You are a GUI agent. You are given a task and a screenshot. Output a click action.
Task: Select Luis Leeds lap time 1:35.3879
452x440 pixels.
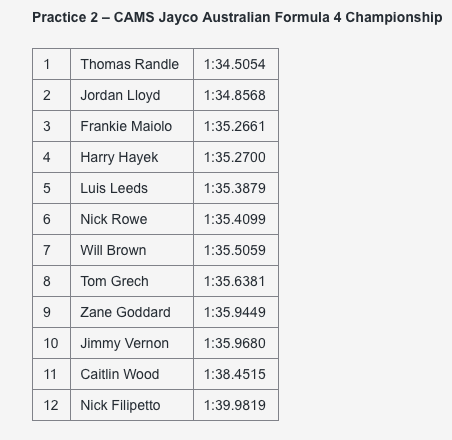[236, 188]
